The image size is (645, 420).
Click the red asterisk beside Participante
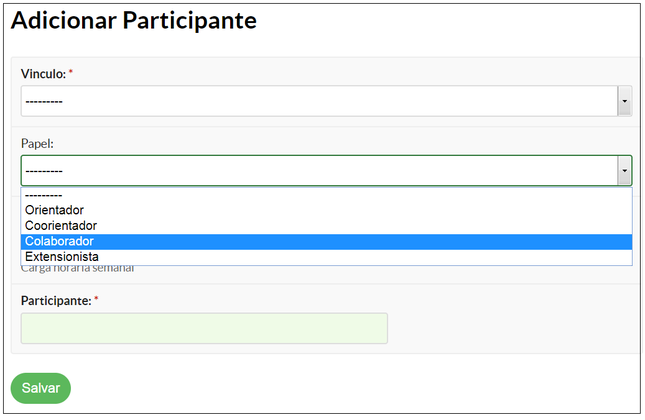[97, 299]
